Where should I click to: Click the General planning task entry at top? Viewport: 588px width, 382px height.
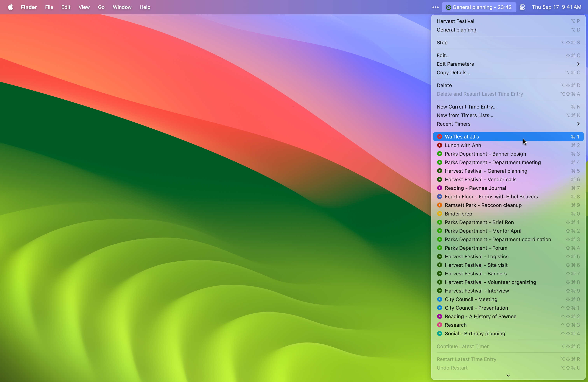(508, 30)
